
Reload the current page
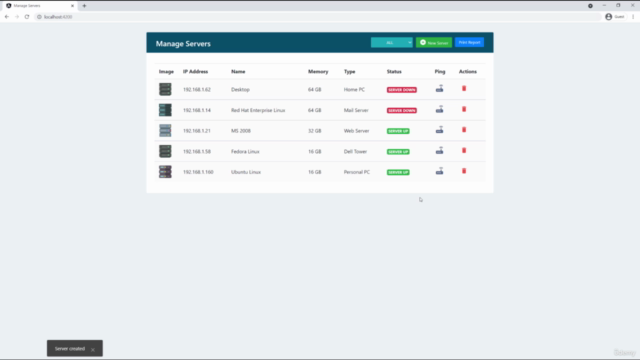tap(27, 17)
